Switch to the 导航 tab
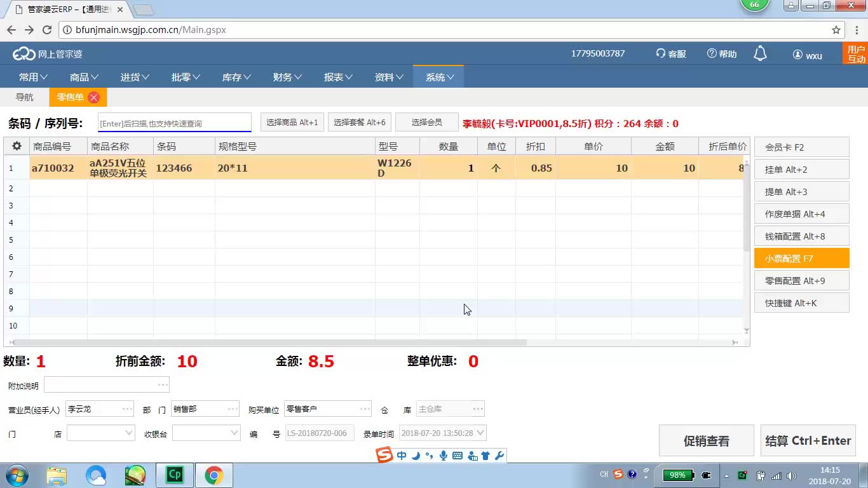 click(x=25, y=97)
